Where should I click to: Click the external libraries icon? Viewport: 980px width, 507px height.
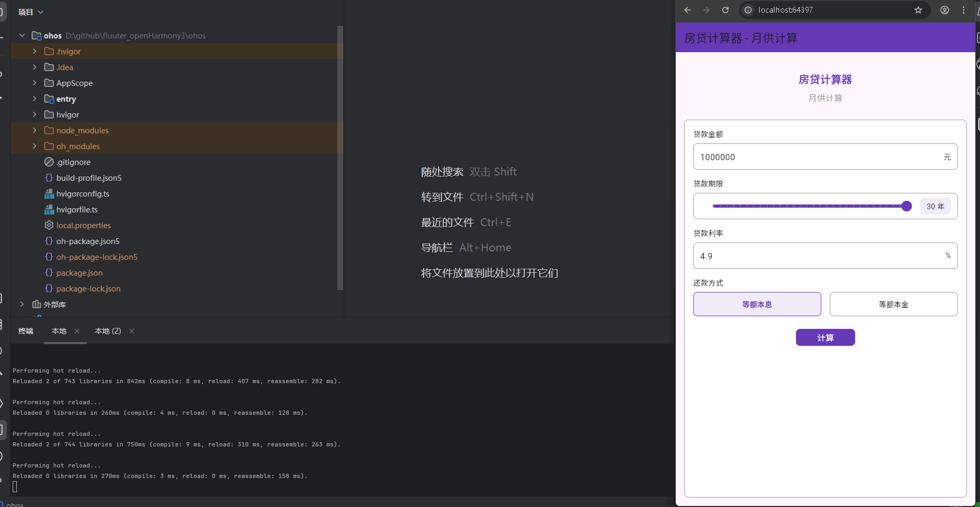tap(36, 304)
